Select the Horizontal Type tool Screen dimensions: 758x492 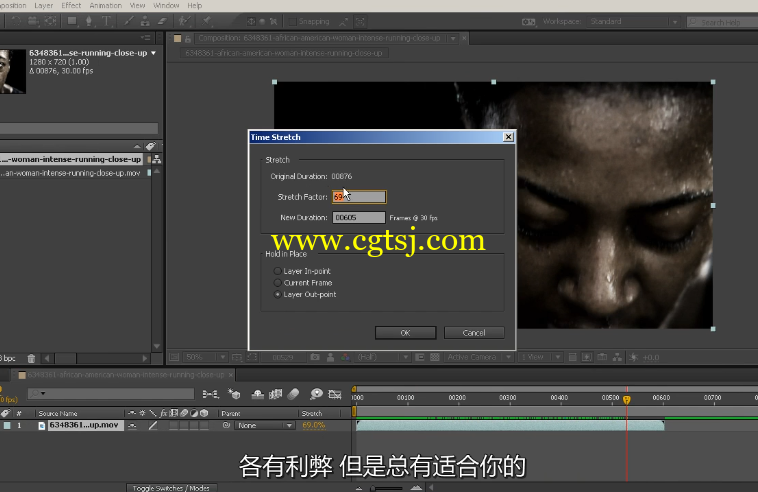tap(106, 21)
